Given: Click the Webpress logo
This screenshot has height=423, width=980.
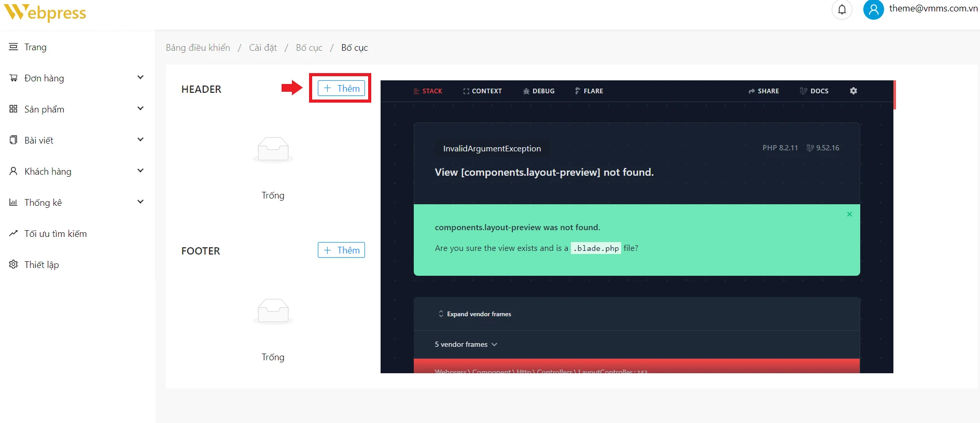Looking at the screenshot, I should click(45, 12).
